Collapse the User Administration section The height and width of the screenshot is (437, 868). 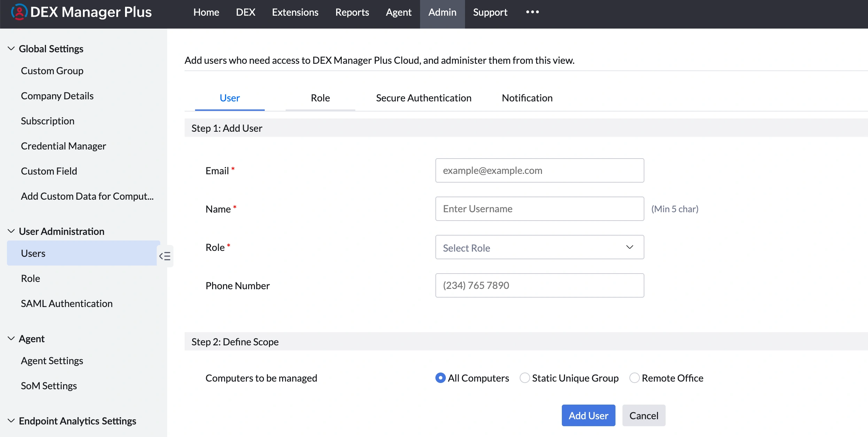pos(11,231)
